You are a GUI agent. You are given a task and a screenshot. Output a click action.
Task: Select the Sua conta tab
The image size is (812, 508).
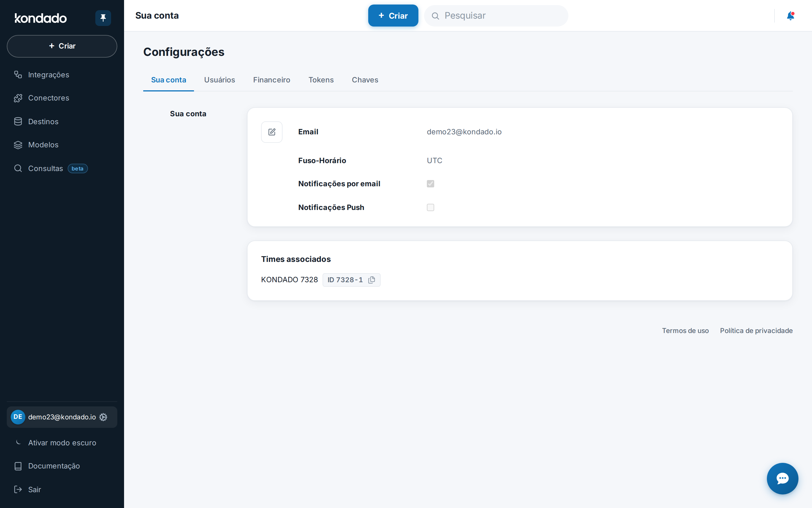click(168, 80)
